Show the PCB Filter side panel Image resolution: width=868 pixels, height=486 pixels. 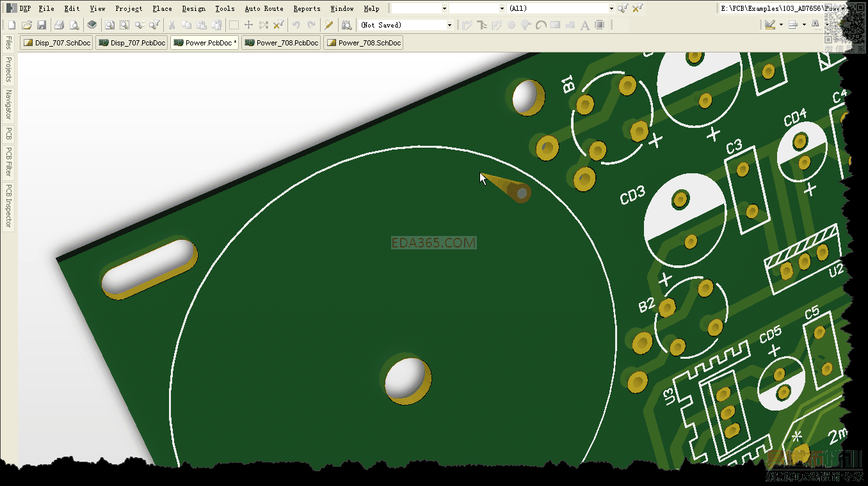coord(8,162)
